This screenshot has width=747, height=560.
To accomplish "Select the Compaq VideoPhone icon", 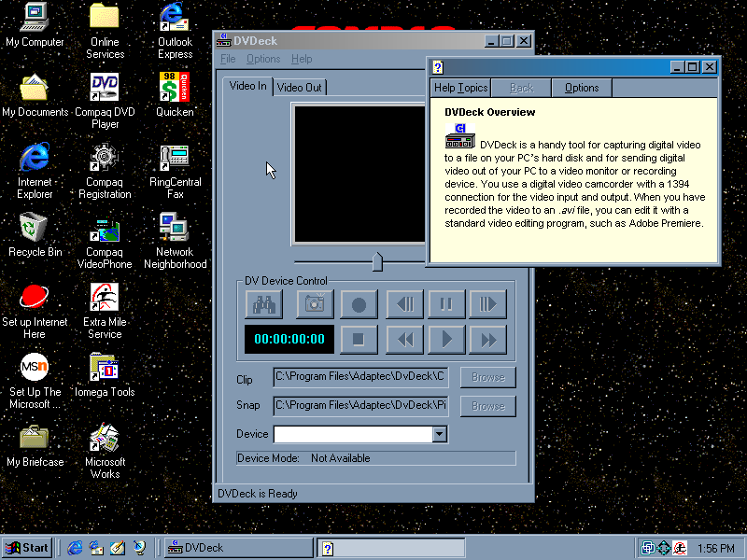I will tap(105, 241).
